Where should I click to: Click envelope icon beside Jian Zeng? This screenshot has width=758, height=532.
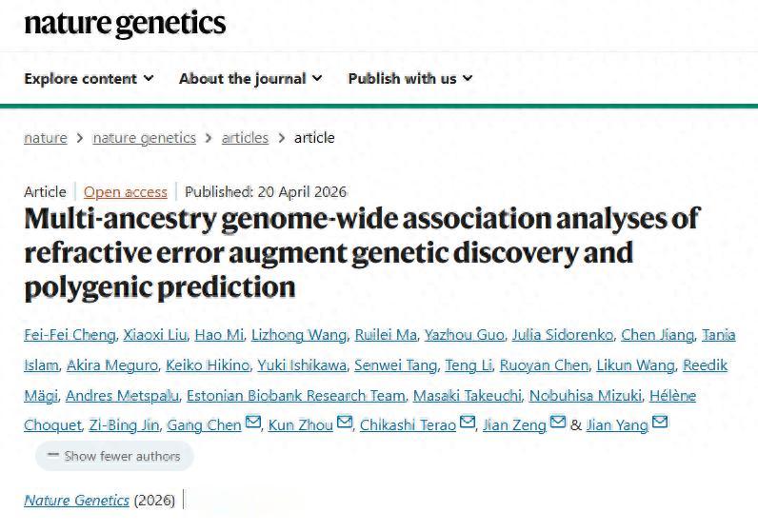558,423
